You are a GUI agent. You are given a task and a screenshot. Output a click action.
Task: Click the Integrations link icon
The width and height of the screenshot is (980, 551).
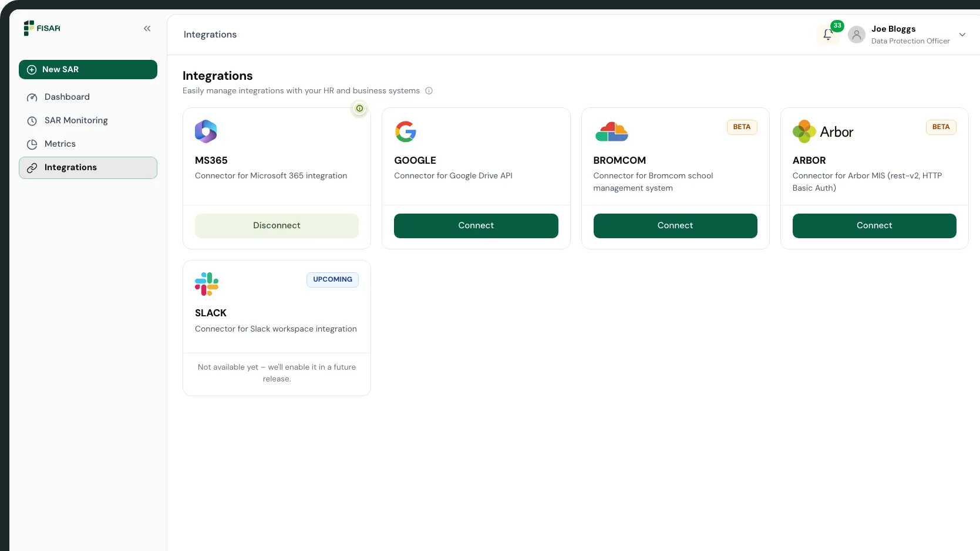coord(32,168)
